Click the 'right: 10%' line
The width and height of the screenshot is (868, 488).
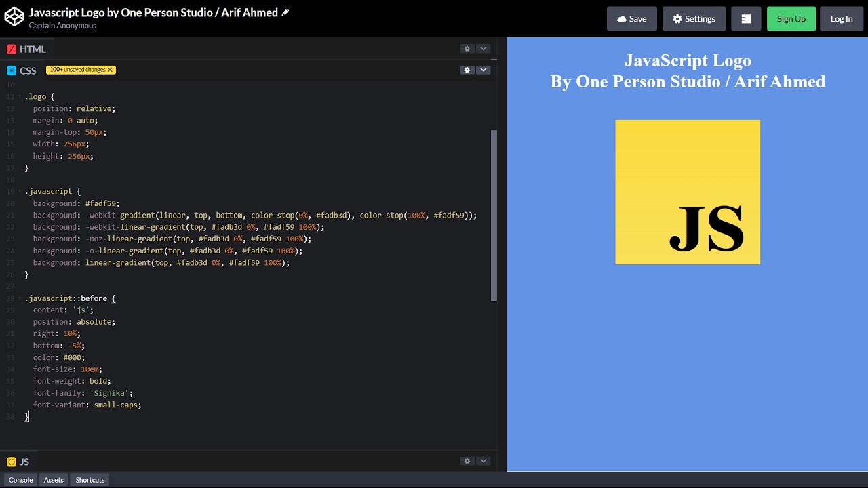[x=57, y=333]
